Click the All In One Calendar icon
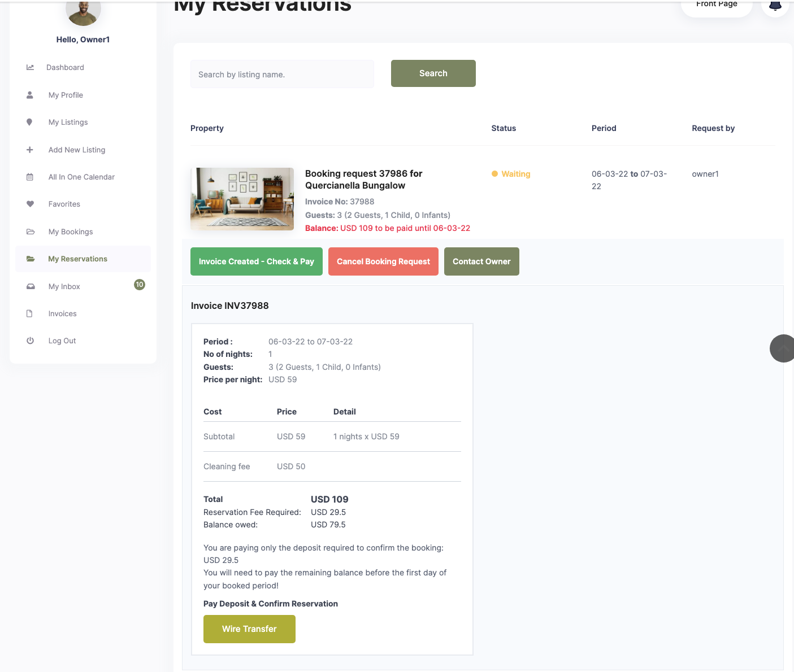The width and height of the screenshot is (794, 672). click(30, 177)
